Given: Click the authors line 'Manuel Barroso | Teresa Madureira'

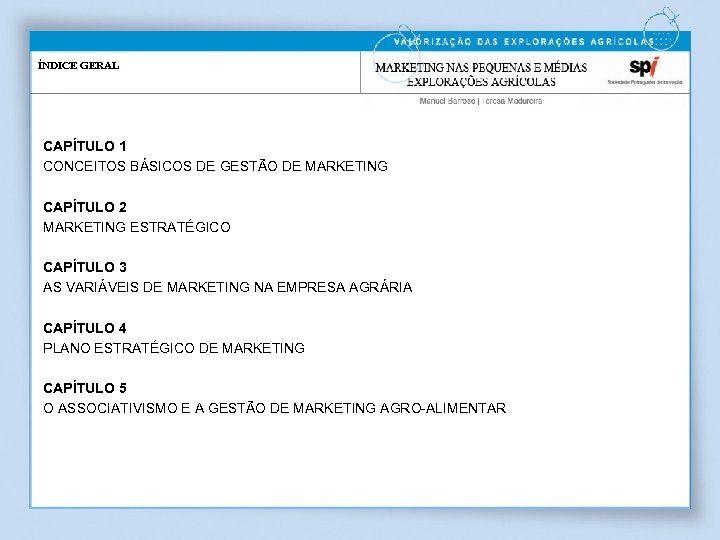Looking at the screenshot, I should (x=481, y=101).
